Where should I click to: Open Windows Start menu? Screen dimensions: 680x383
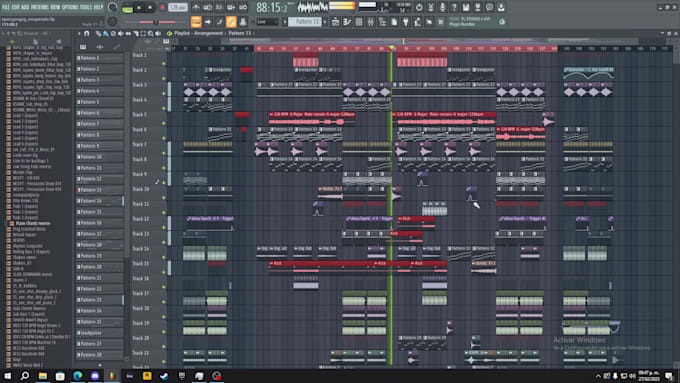tap(7, 376)
